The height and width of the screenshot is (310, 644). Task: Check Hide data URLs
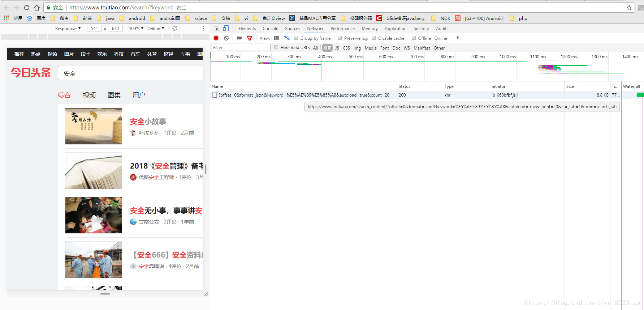276,47
